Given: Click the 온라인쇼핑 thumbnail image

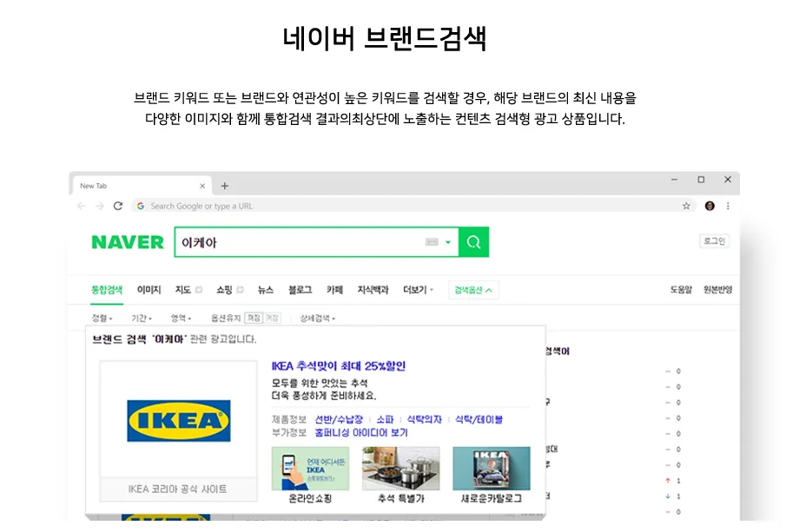Looking at the screenshot, I should pos(310,469).
